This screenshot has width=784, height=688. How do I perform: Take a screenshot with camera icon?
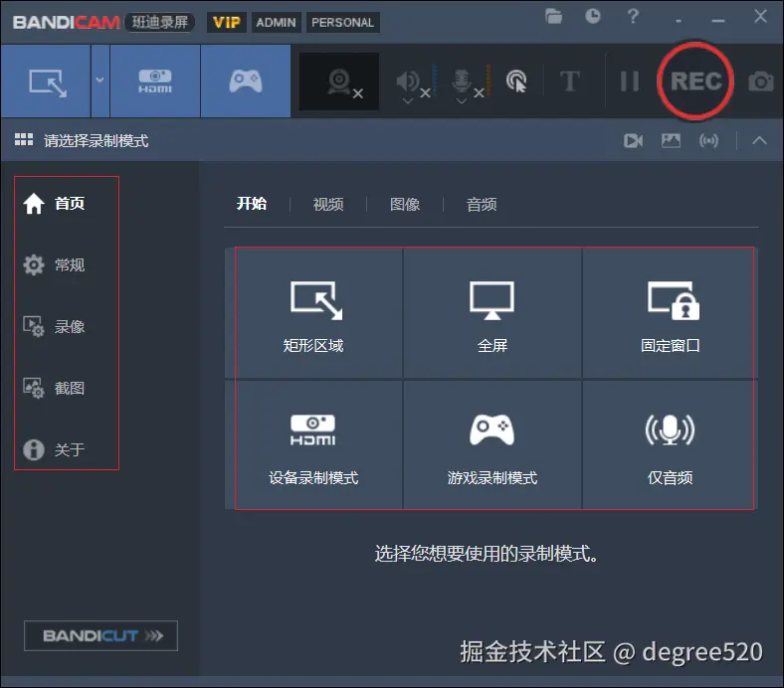pyautogui.click(x=760, y=81)
